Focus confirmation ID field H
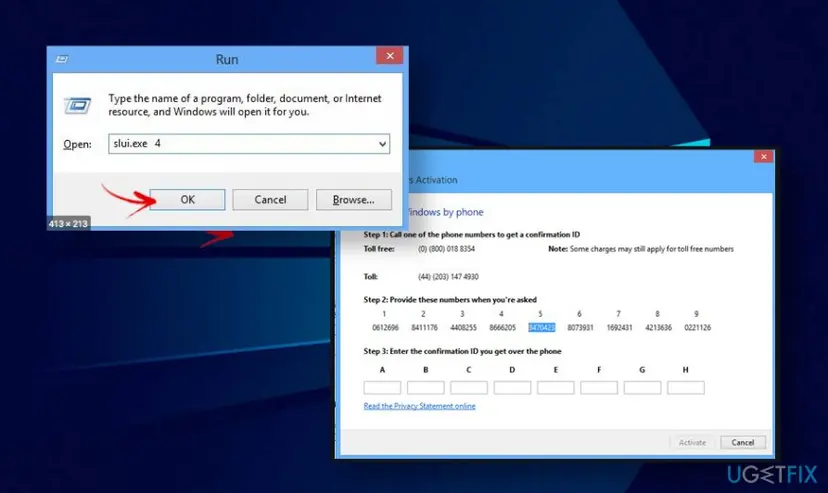 (x=685, y=387)
